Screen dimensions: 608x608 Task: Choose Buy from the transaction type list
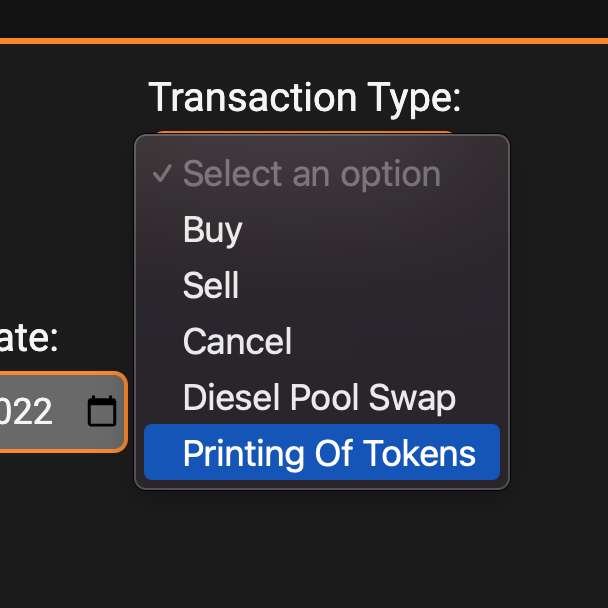tap(213, 231)
